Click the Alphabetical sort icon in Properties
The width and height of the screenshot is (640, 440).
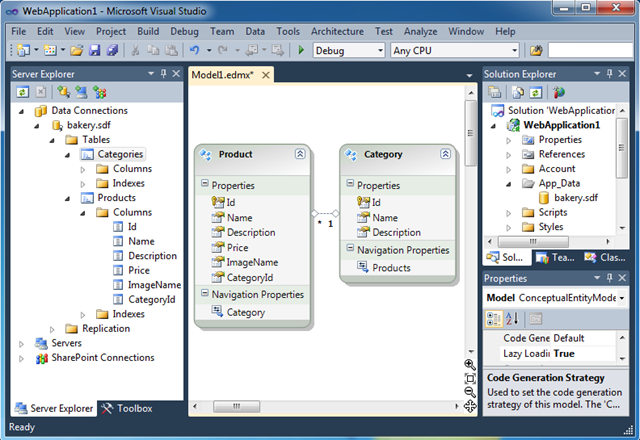(x=512, y=318)
